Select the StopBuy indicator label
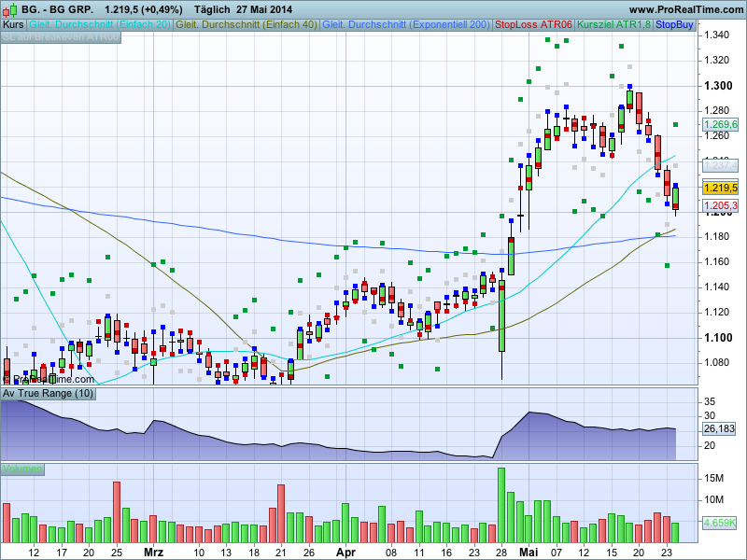Screen dimensions: 747x560 (x=674, y=25)
